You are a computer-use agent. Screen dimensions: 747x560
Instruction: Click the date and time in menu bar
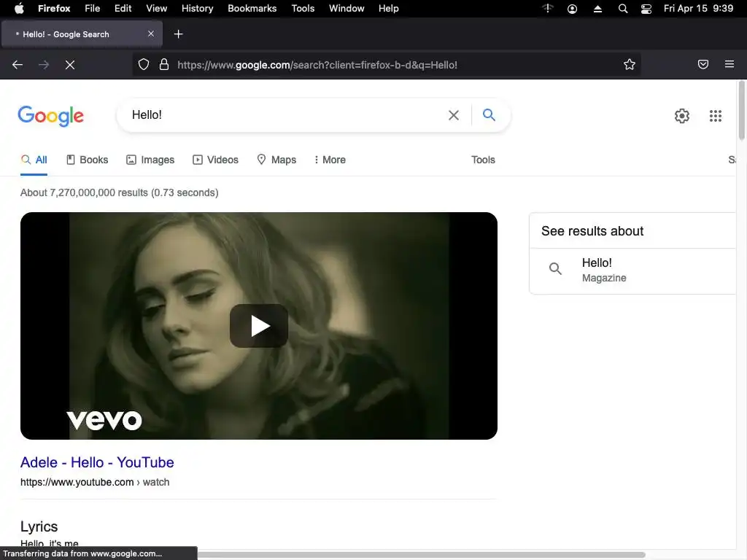click(698, 9)
